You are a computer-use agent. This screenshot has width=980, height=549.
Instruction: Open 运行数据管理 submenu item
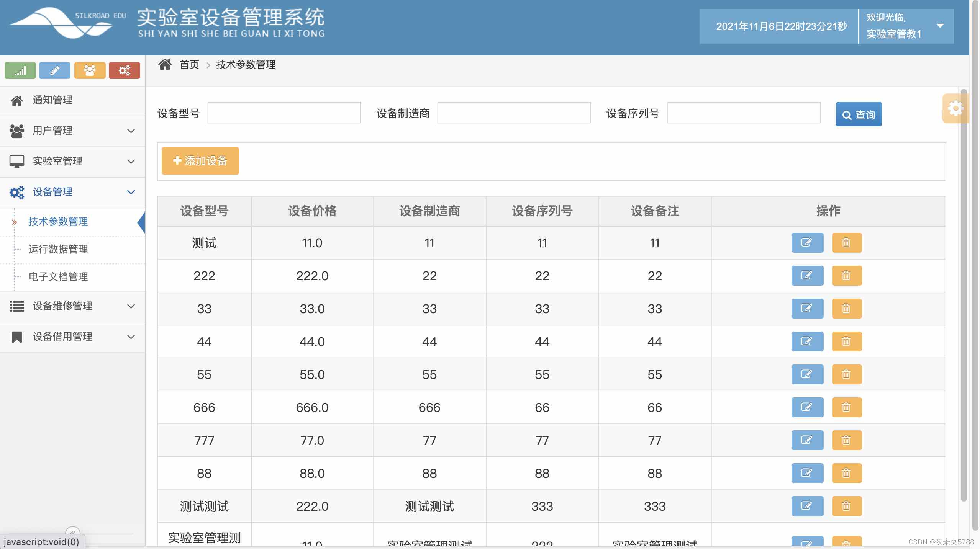58,249
